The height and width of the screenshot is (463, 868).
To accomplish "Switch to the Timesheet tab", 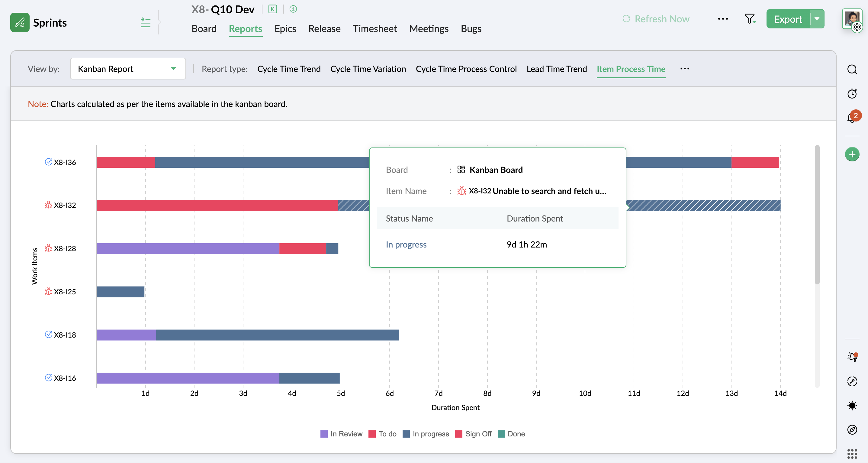I will [375, 29].
